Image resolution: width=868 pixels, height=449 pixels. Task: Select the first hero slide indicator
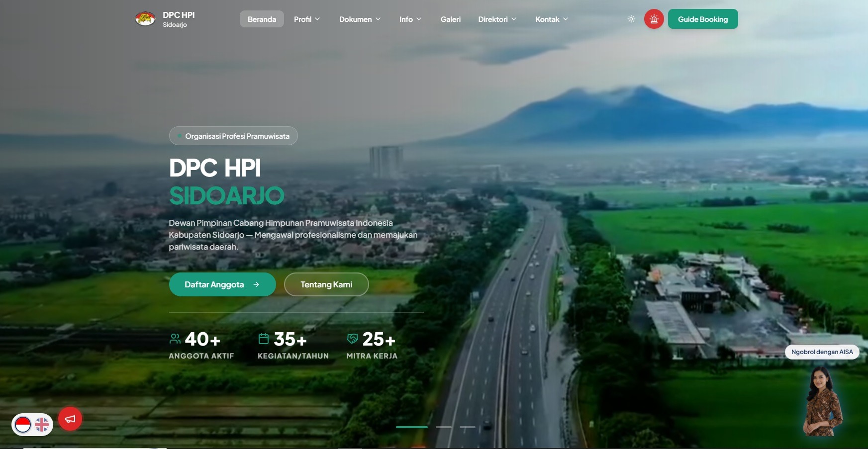point(412,427)
